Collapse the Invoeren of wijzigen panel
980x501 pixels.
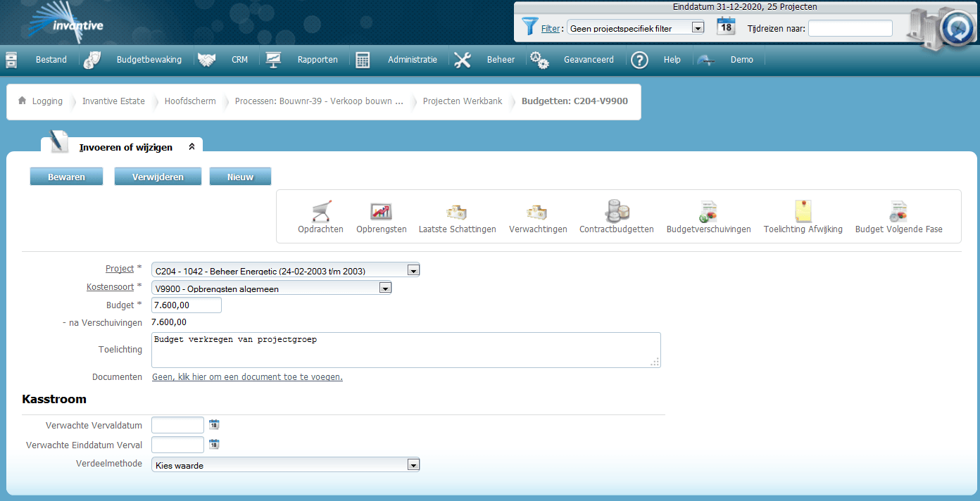pos(191,147)
